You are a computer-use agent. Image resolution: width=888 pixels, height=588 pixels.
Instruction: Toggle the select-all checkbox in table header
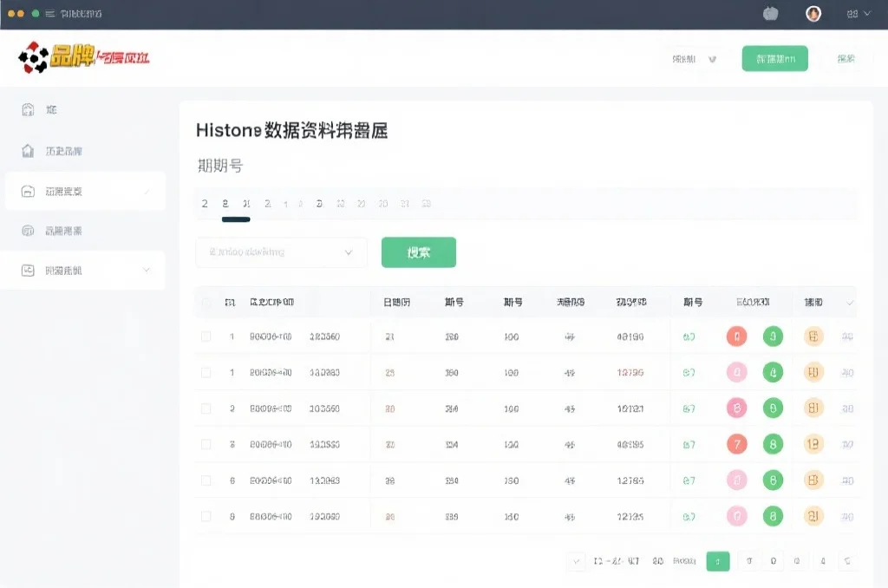point(206,303)
